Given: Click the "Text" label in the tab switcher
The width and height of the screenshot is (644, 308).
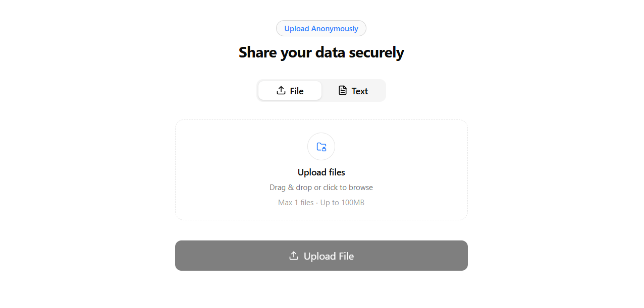Looking at the screenshot, I should (x=360, y=91).
